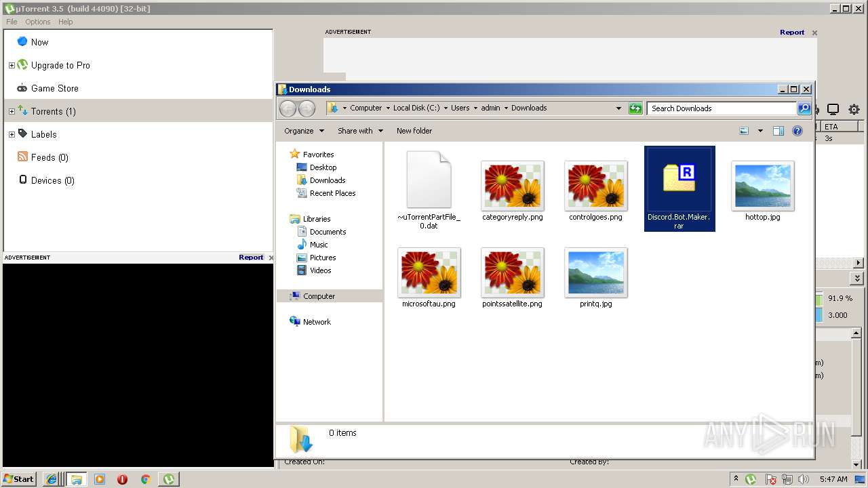The height and width of the screenshot is (488, 868).
Task: Go back in Downloads explorer
Action: click(x=288, y=108)
